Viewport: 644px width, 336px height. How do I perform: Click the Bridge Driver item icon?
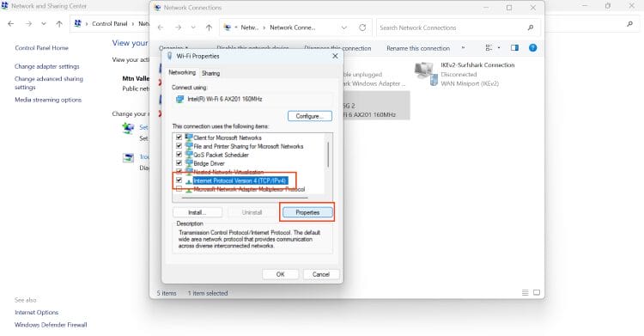point(189,163)
